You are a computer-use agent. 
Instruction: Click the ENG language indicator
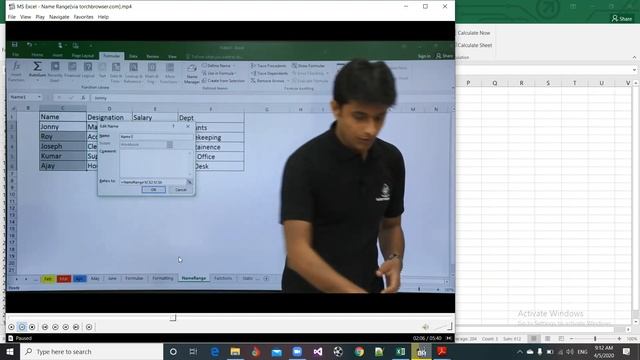click(x=582, y=352)
